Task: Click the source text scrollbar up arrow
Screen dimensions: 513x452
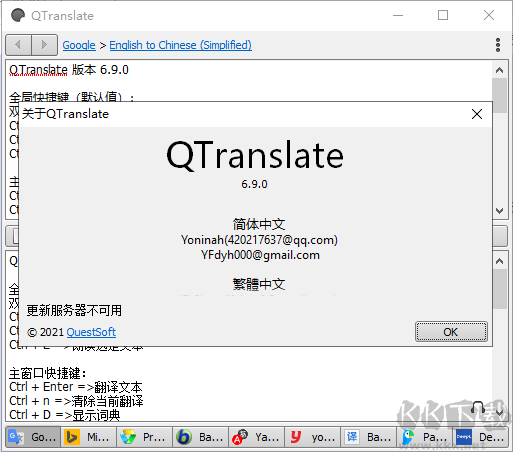Action: point(499,70)
